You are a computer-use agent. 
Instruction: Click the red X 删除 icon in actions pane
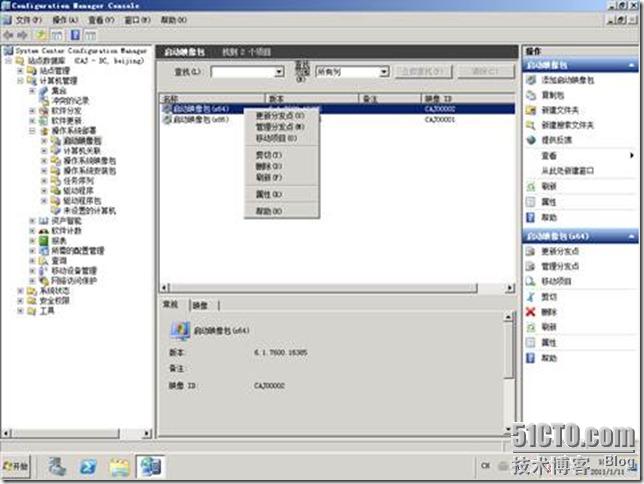[x=531, y=312]
